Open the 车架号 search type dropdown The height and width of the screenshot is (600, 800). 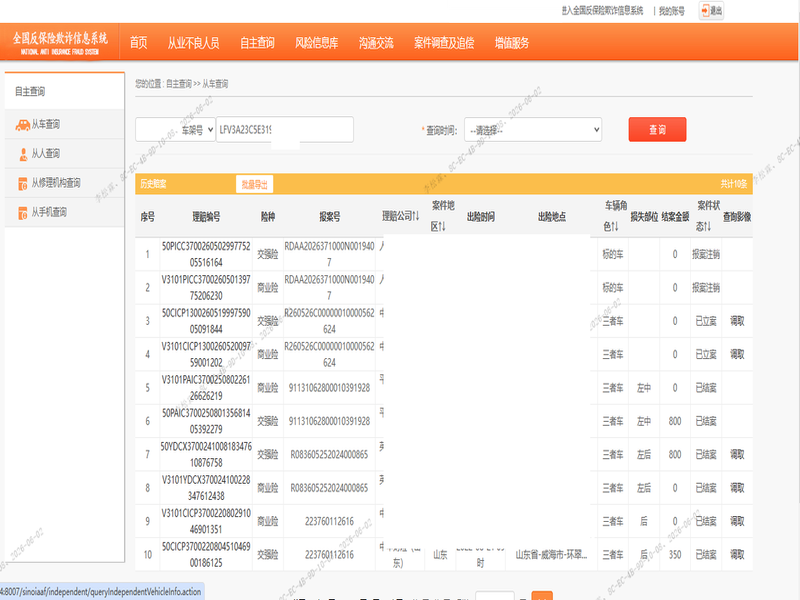pos(175,130)
